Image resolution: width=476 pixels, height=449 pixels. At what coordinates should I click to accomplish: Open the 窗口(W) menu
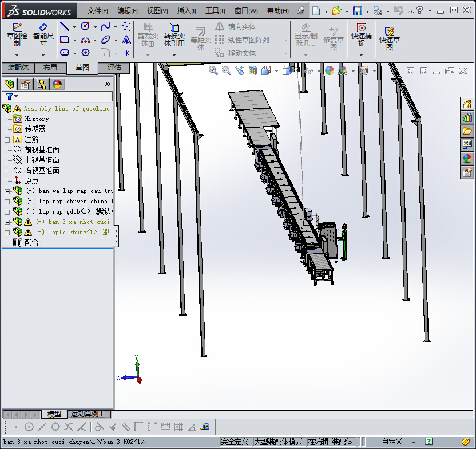[246, 11]
